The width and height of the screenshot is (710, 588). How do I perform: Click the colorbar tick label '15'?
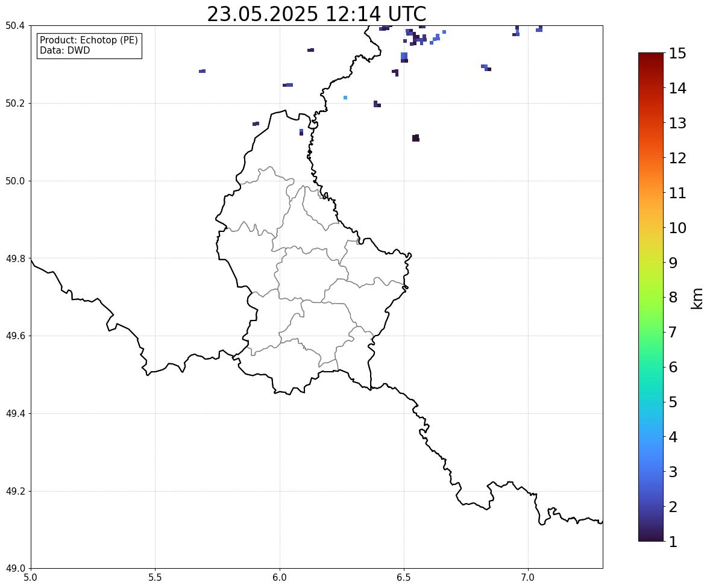tap(677, 54)
